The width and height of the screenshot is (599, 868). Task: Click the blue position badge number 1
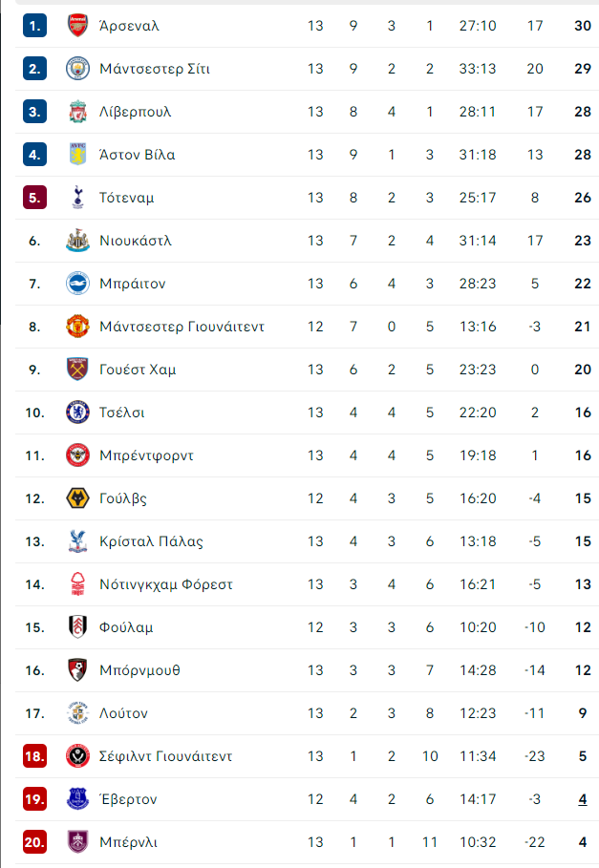coord(34,26)
